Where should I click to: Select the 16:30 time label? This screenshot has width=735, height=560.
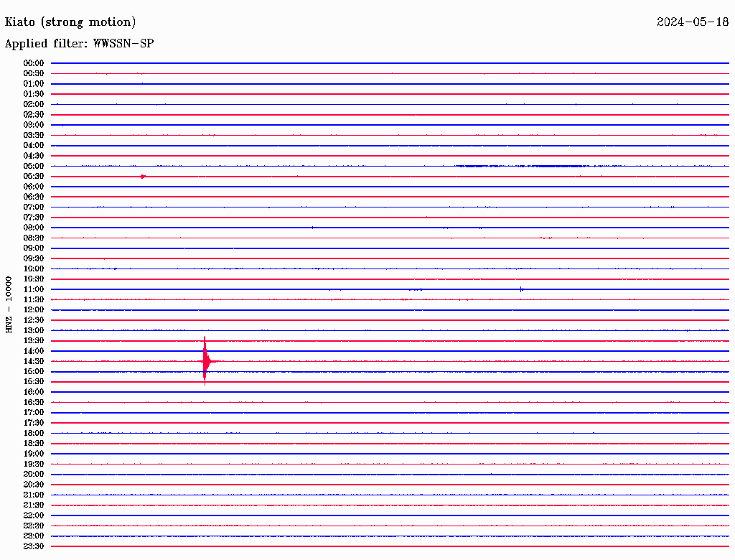(34, 403)
